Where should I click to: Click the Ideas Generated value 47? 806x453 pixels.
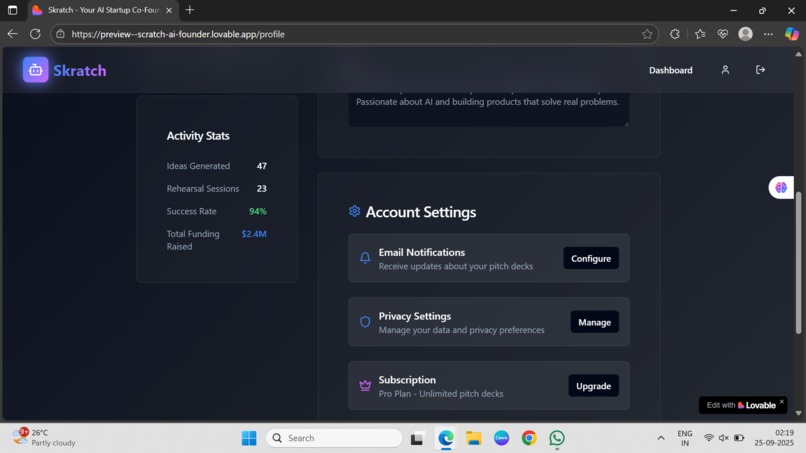click(x=262, y=166)
